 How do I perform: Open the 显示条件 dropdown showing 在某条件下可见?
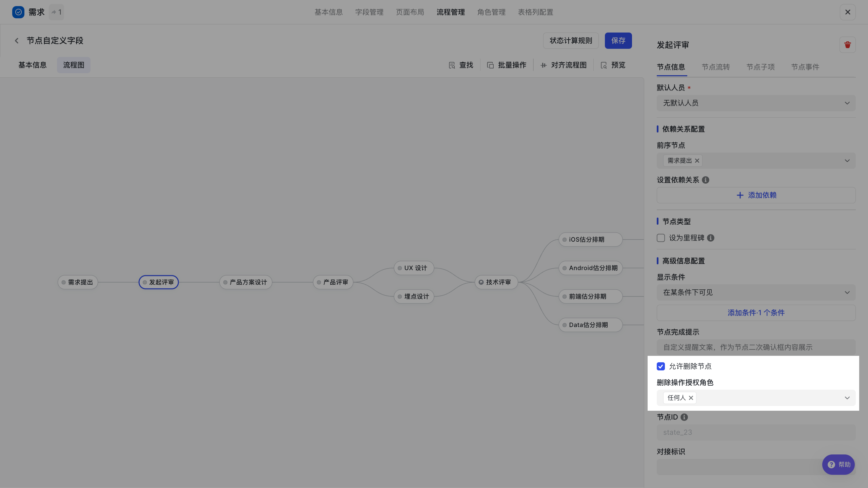pyautogui.click(x=756, y=292)
